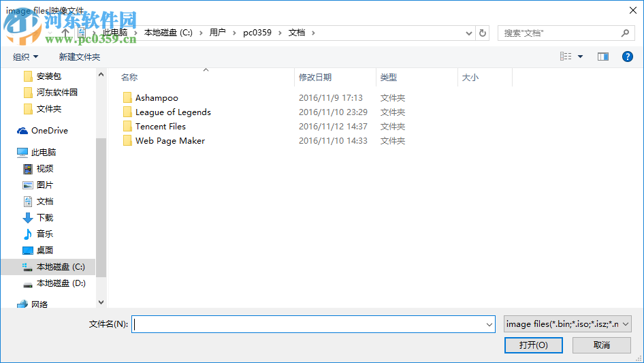Expand chevron after 用户 in breadcrumb
This screenshot has height=363, width=644.
pos(234,33)
